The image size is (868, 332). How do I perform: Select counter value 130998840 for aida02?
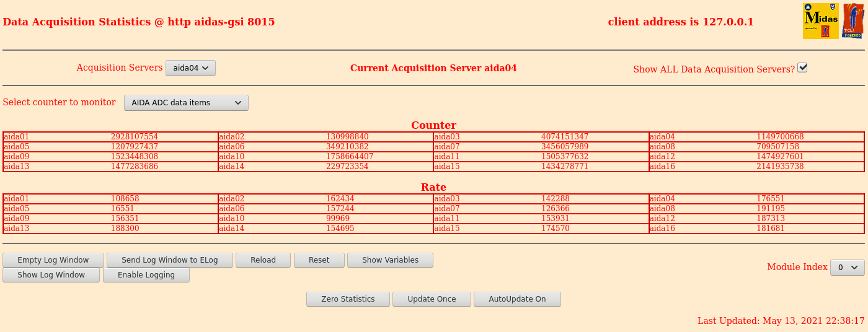tap(347, 137)
